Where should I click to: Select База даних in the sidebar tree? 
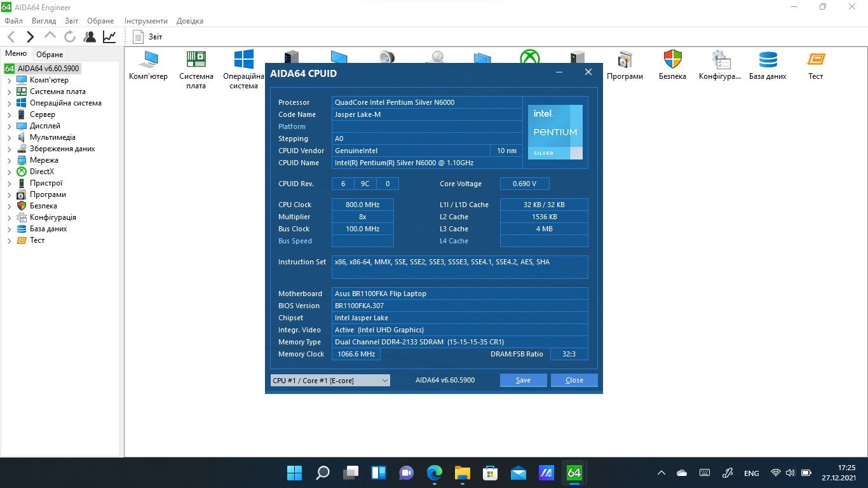[48, 229]
